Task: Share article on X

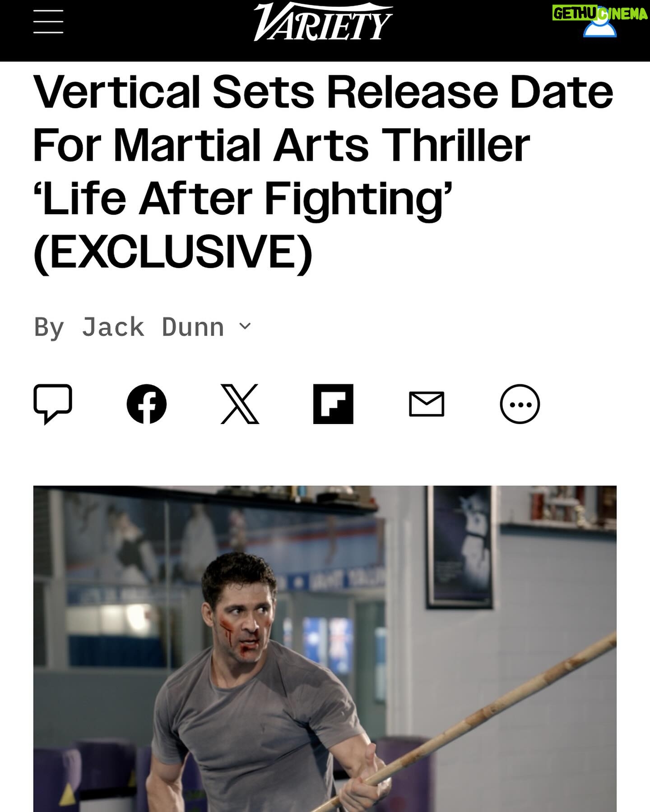Action: coord(240,404)
